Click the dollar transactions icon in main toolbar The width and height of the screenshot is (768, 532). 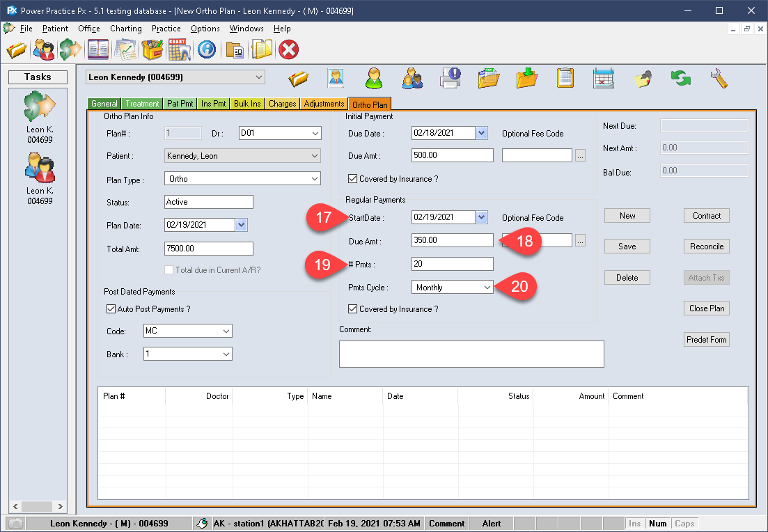(70, 49)
